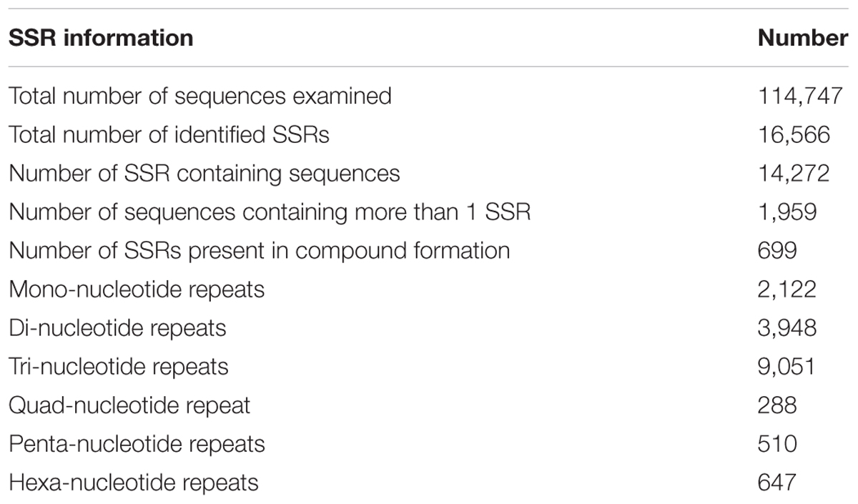Select the Total number of sequences examined row
The image size is (858, 504).
[x=429, y=96]
